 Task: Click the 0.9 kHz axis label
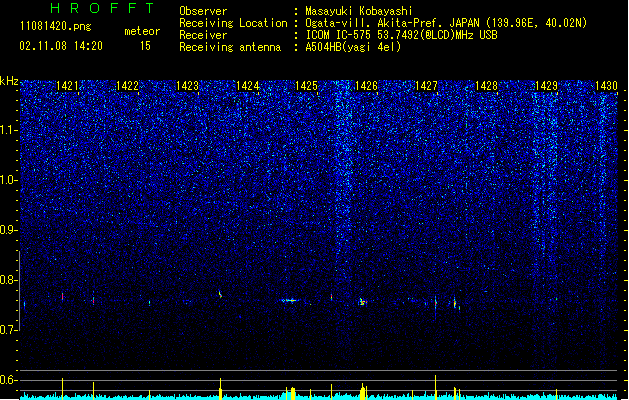pyautogui.click(x=9, y=230)
